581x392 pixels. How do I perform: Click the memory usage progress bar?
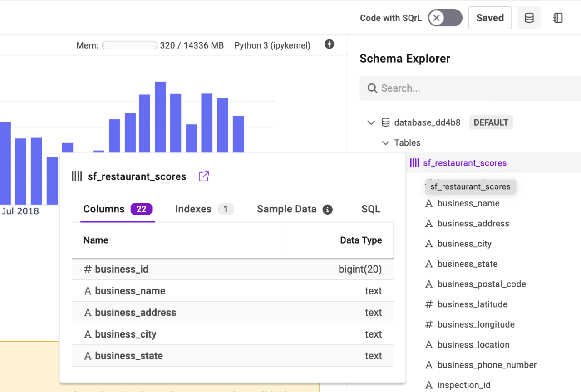coord(129,45)
